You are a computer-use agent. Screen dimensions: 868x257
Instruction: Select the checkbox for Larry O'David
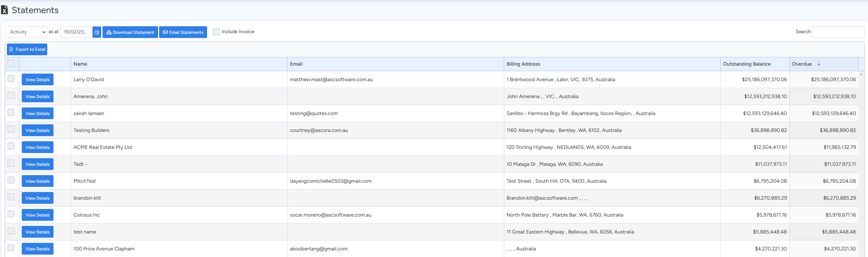[11, 78]
